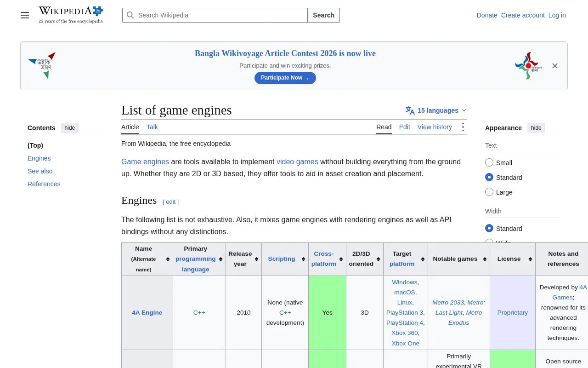Hide the Appearance panel
The height and width of the screenshot is (368, 588).
coord(536,128)
